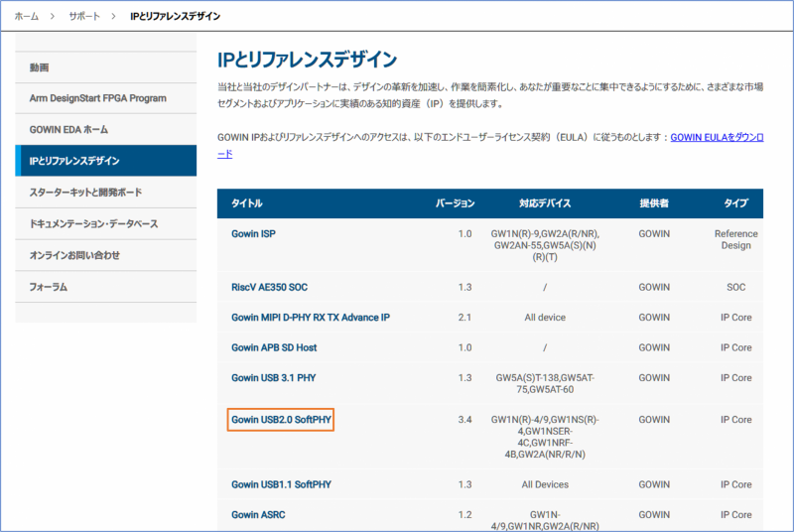Image resolution: width=794 pixels, height=532 pixels.
Task: Open the Gowin USB1.1 SoftPHY entry
Action: (x=281, y=484)
